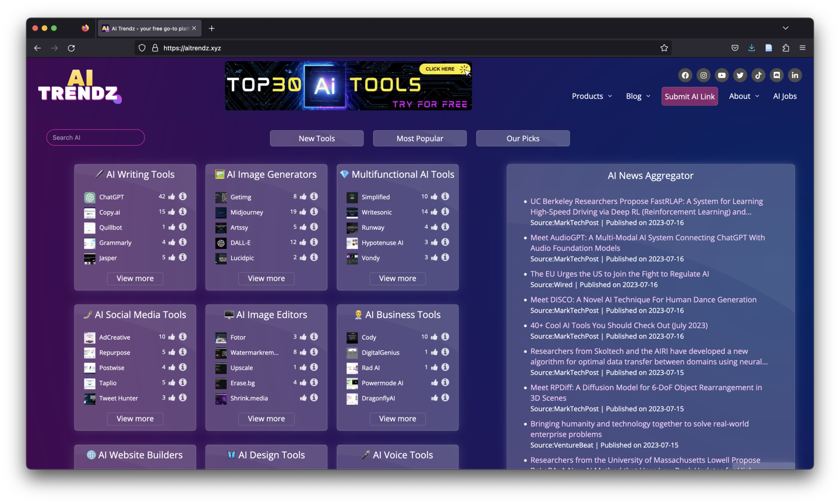The image size is (840, 504).
Task: Open Meet DISCO dance generation article
Action: coord(643,300)
